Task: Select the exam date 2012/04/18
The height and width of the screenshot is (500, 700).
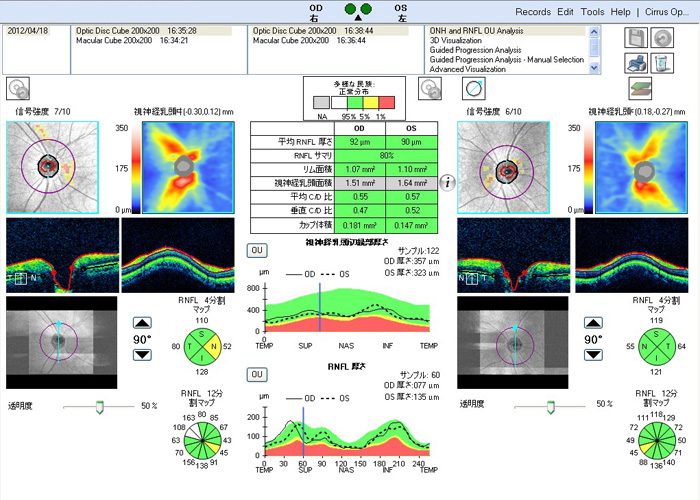Action: pyautogui.click(x=27, y=31)
